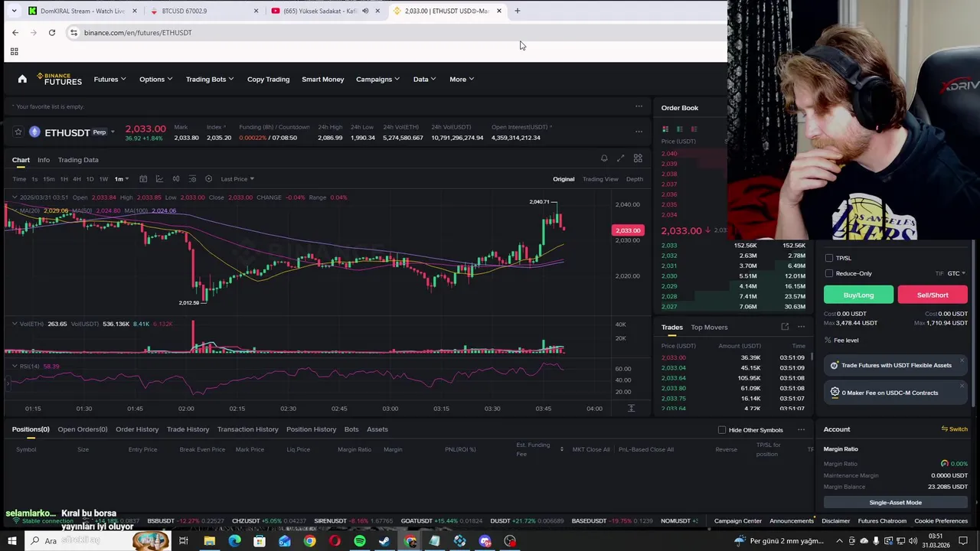Enable the Reduce-Only checkbox
This screenshot has width=980, height=551.
tap(829, 273)
